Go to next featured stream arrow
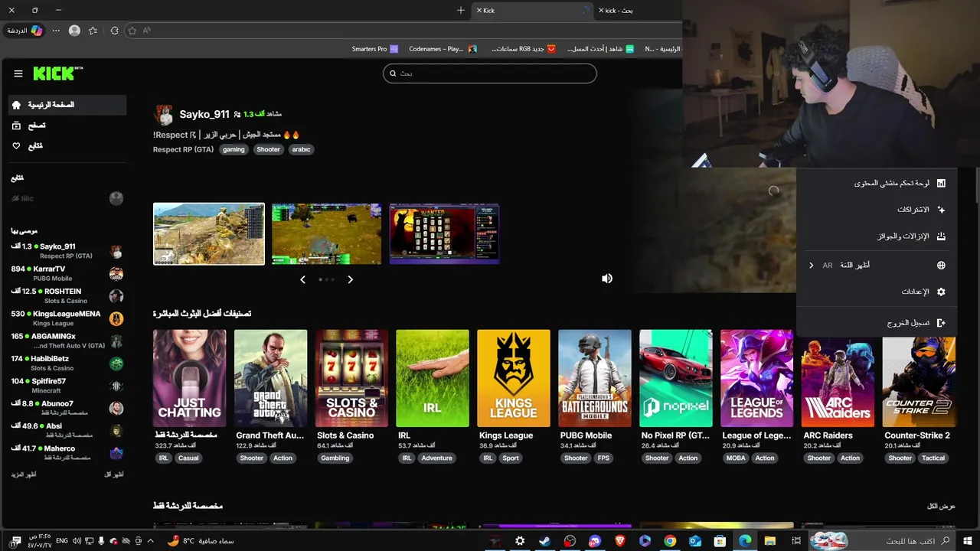Screen dimensions: 980x551 pyautogui.click(x=351, y=279)
